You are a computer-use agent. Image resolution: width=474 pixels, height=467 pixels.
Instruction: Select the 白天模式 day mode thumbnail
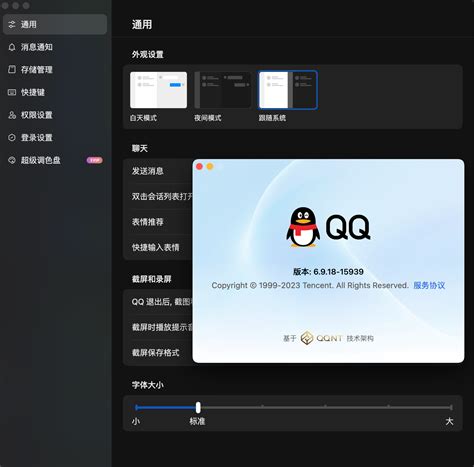[158, 90]
